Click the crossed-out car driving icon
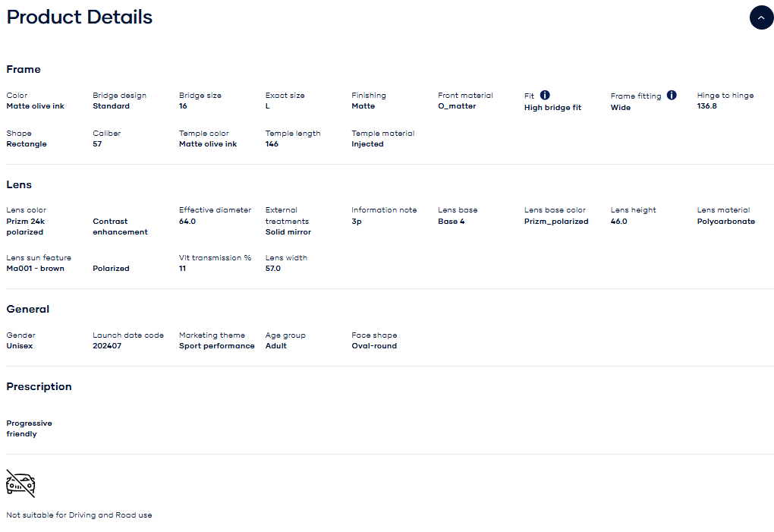 coord(20,483)
